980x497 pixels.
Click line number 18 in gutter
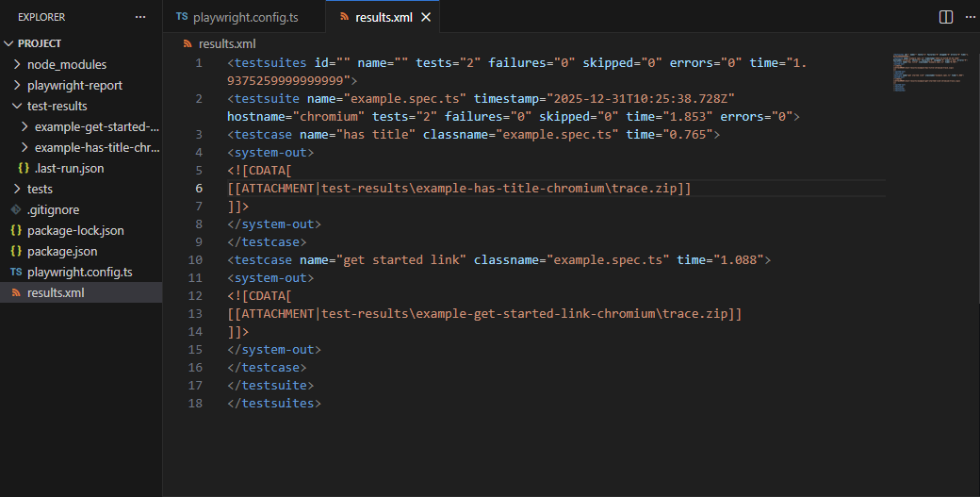195,404
